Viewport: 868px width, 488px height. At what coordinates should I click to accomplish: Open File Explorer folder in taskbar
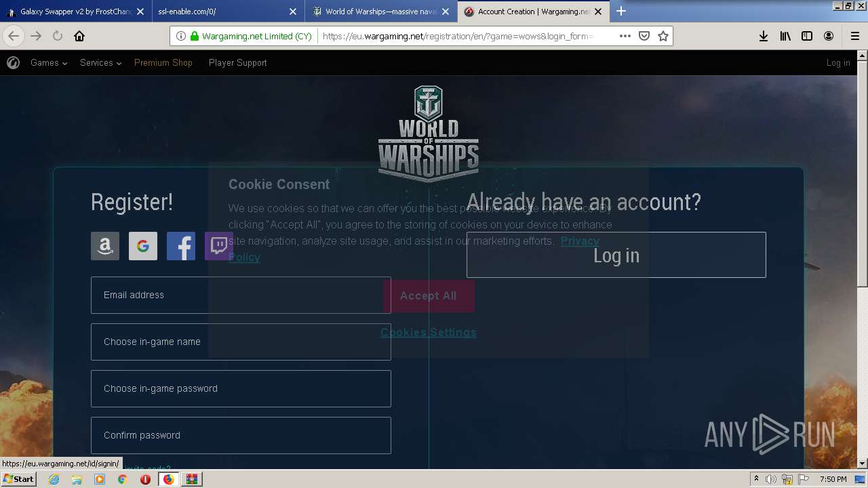[x=77, y=479]
